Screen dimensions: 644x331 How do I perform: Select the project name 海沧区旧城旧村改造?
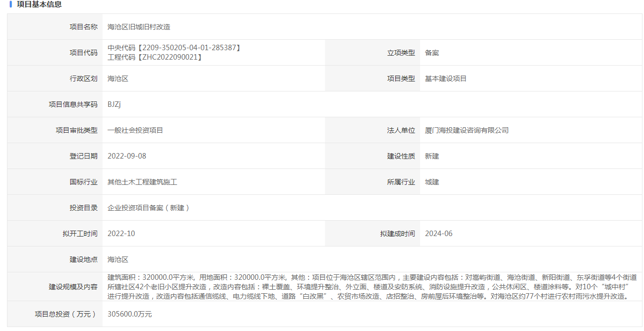point(139,27)
